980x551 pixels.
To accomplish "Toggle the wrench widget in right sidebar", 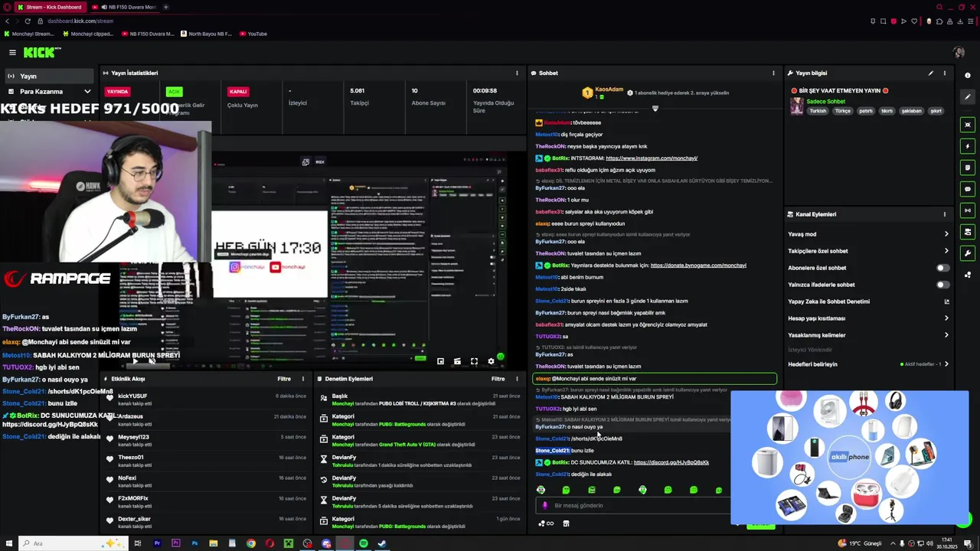I will pyautogui.click(x=968, y=253).
